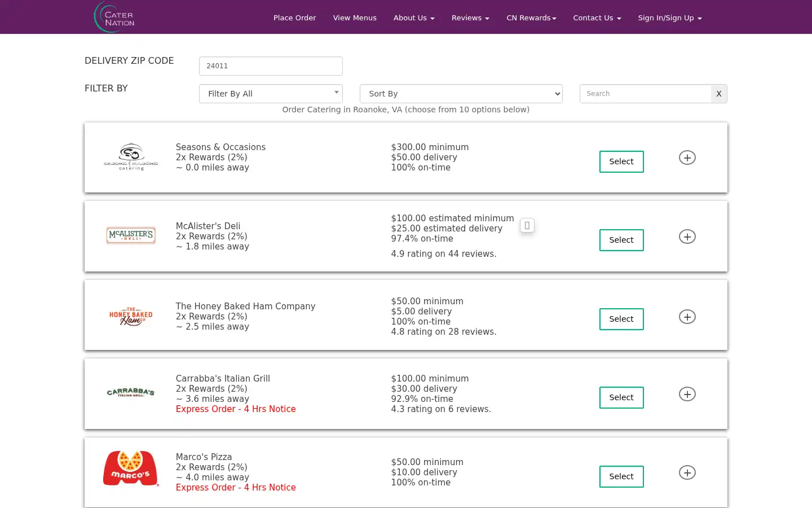Open the About Us menu
This screenshot has height=508, width=812.
(x=414, y=18)
